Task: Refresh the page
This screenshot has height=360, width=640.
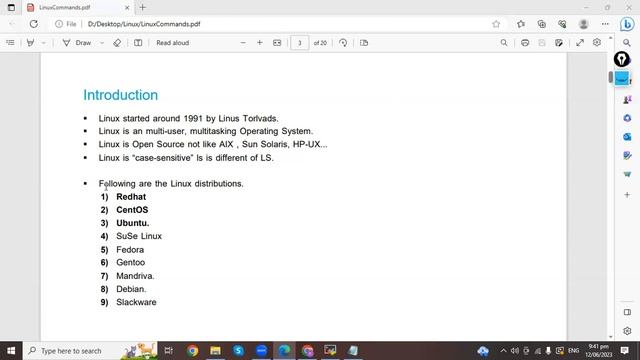Action: click(x=33, y=24)
